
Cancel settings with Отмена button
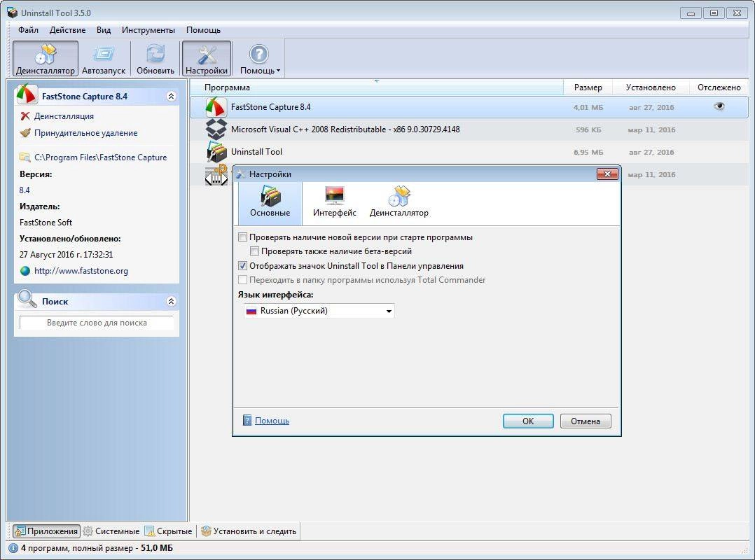coord(586,421)
